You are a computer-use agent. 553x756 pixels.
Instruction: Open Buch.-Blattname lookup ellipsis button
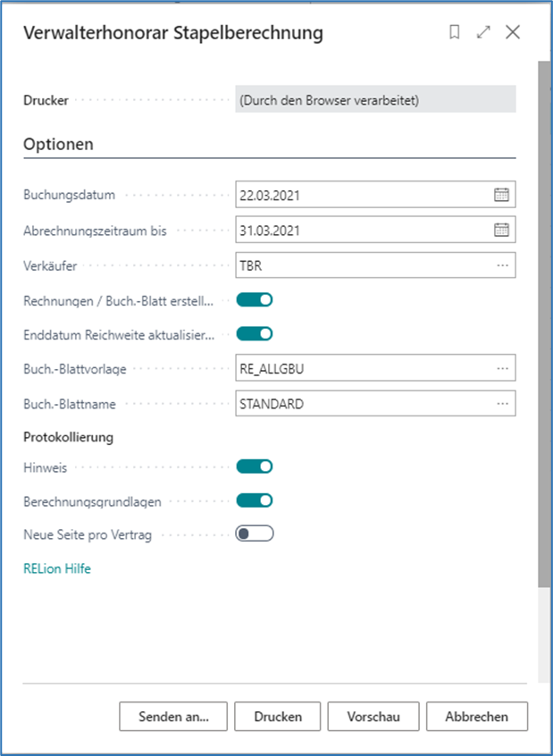(502, 404)
